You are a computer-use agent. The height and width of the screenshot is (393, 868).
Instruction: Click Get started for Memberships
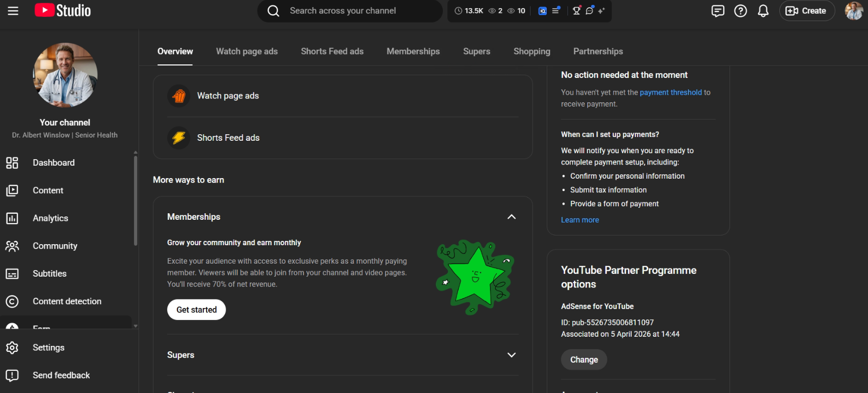[x=196, y=310]
